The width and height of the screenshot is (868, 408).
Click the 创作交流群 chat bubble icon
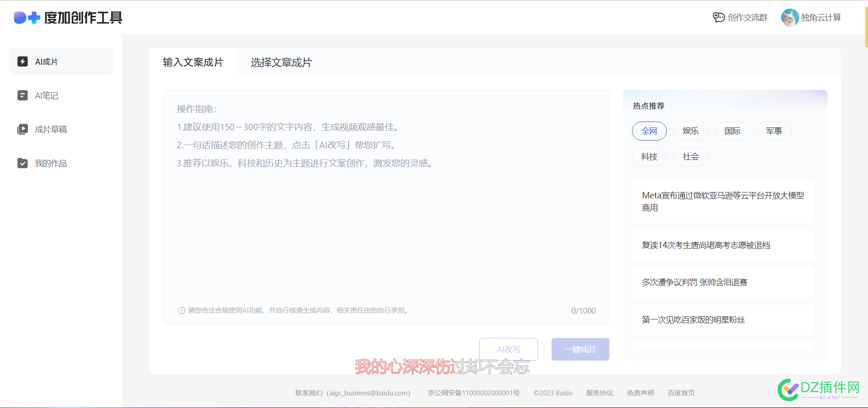point(719,17)
